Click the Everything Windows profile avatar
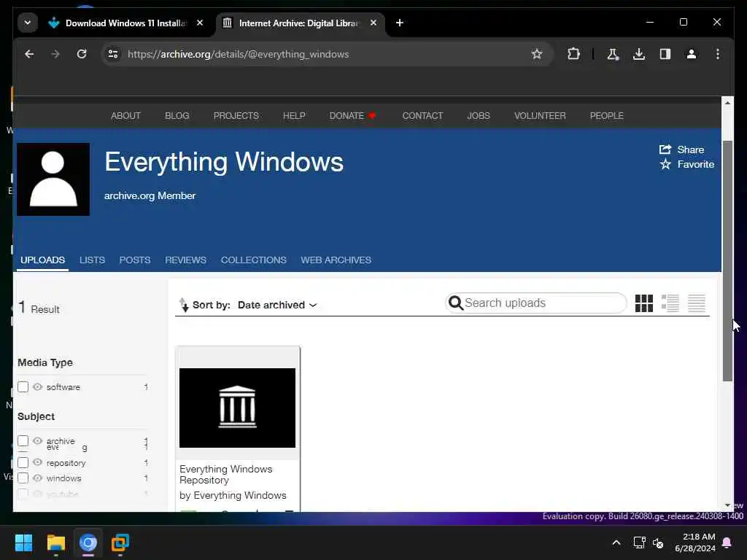 pos(53,179)
